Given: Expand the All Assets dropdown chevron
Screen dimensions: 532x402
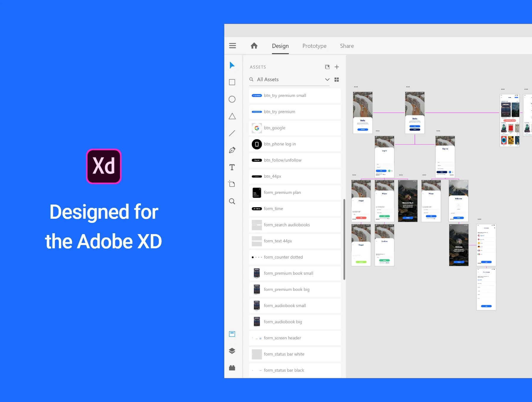Looking at the screenshot, I should 327,80.
